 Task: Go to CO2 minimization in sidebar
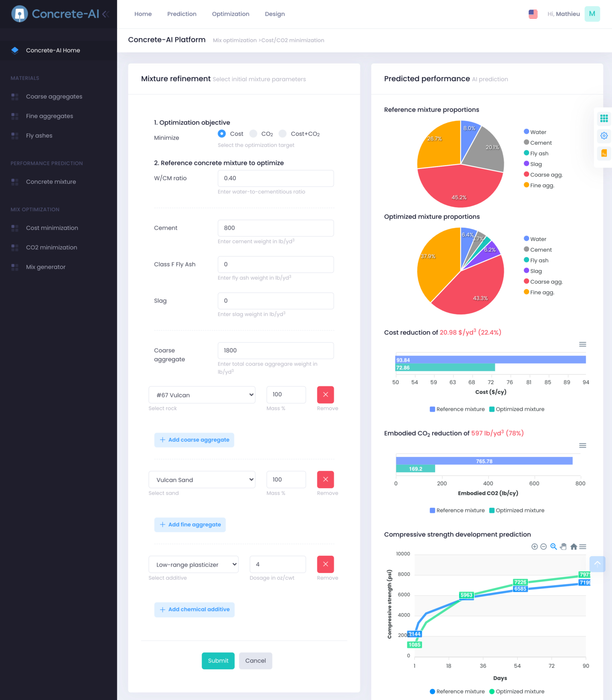[51, 247]
